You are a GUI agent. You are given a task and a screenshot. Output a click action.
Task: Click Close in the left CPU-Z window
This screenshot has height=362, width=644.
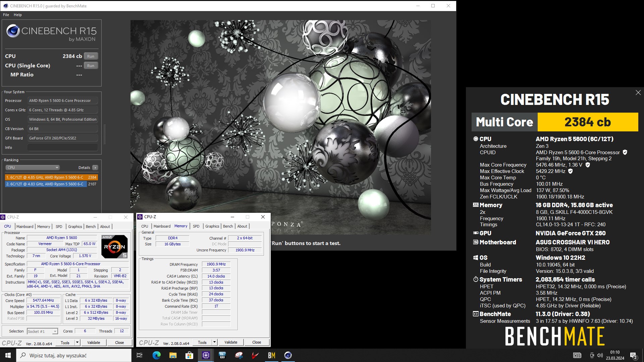pos(119,343)
